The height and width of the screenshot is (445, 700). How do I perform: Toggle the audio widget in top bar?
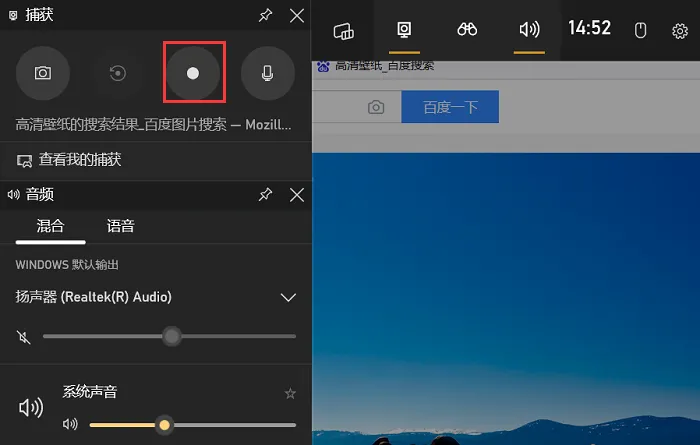529,30
